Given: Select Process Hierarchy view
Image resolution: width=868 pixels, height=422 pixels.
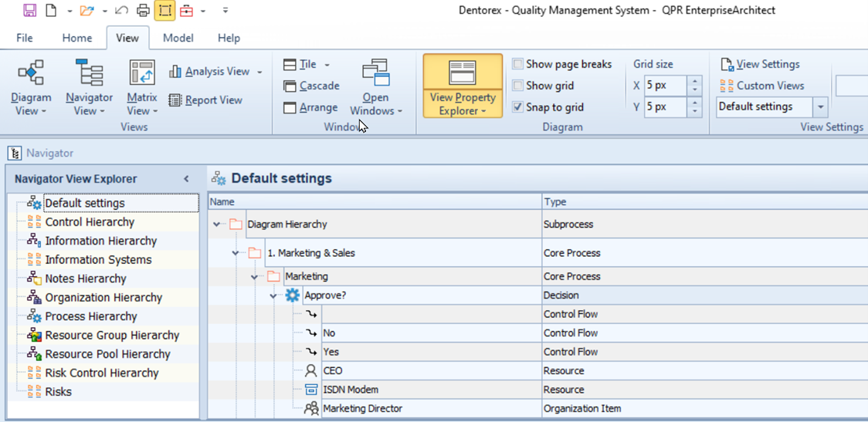Looking at the screenshot, I should [91, 316].
